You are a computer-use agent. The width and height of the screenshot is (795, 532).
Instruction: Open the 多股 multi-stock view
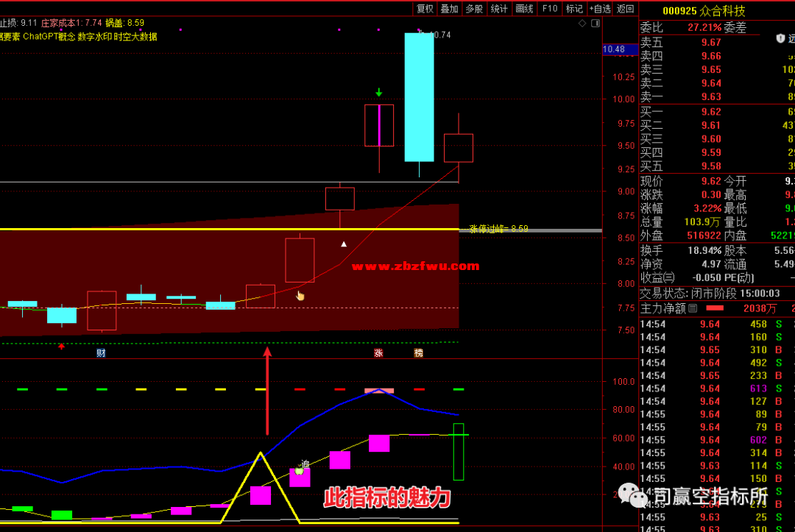coord(474,9)
